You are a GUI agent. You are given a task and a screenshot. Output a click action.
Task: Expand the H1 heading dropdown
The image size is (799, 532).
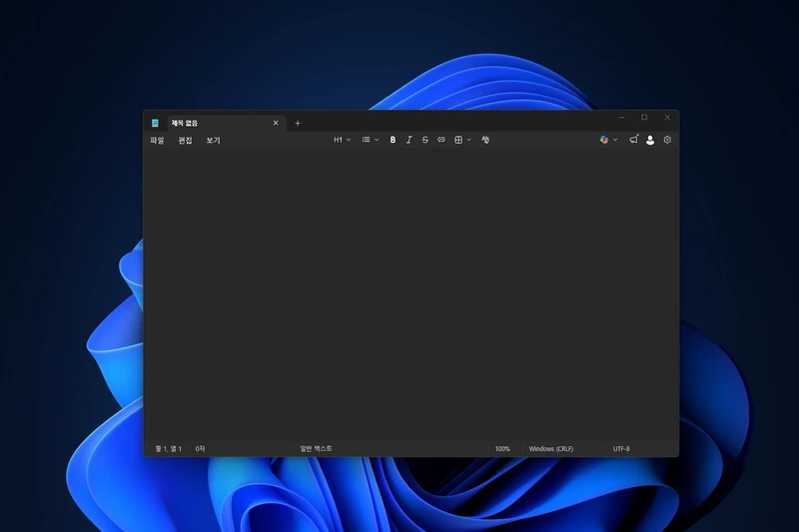tap(342, 140)
